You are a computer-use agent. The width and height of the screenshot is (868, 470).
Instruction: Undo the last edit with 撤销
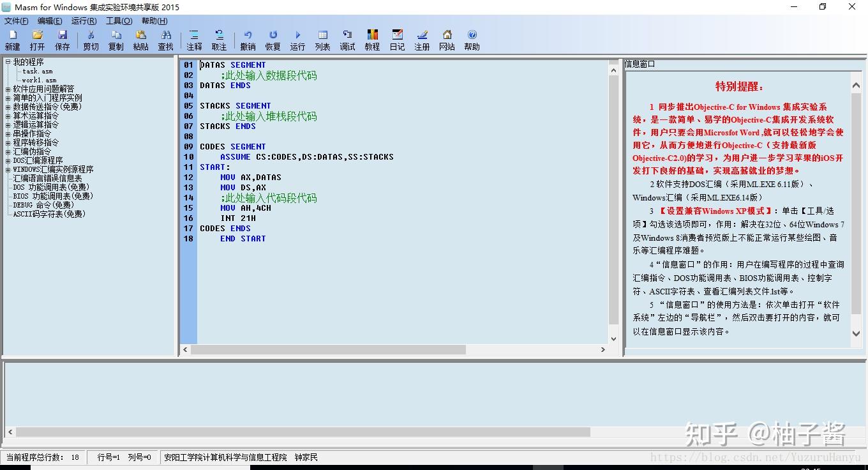(248, 39)
